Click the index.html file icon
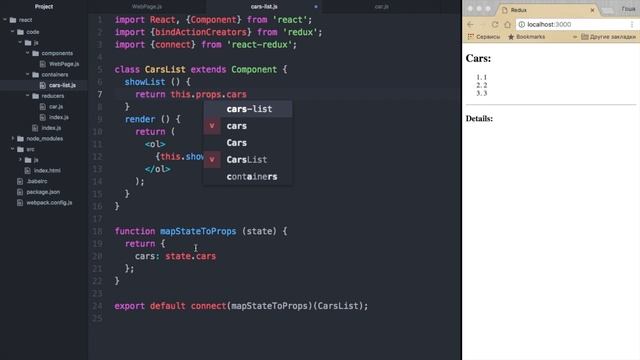The height and width of the screenshot is (360, 640). [x=27, y=171]
